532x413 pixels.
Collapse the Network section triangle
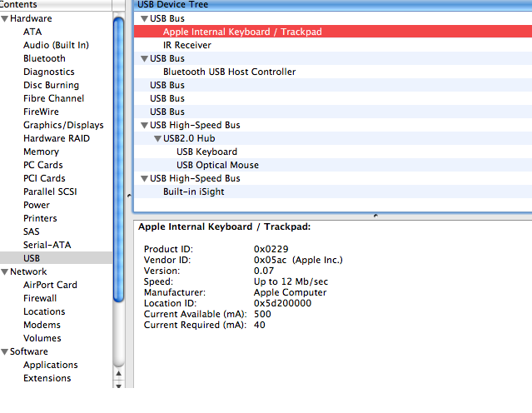click(5, 271)
